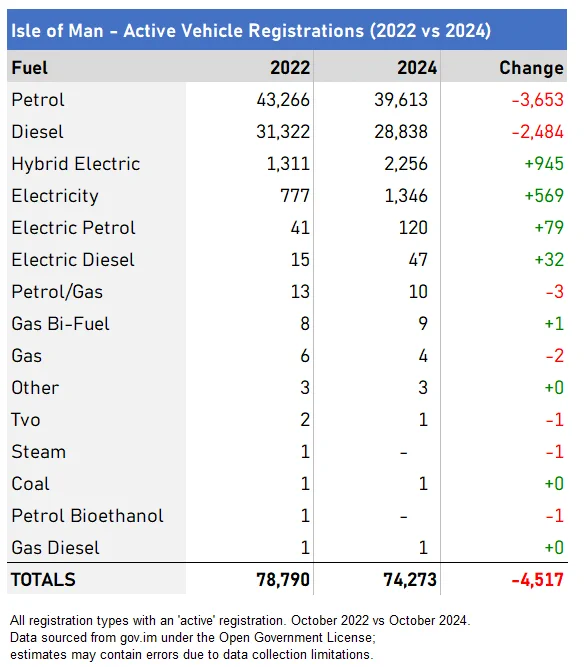Viewport: 588px width, 667px height.
Task: Click the 2024 total 74,273
Action: point(410,580)
